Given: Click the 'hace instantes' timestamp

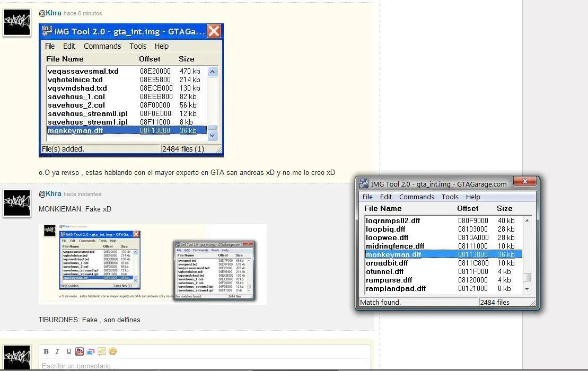Looking at the screenshot, I should tap(82, 194).
